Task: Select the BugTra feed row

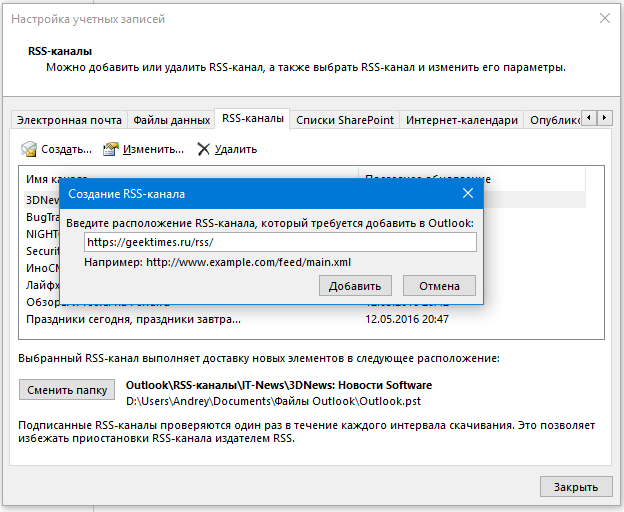Action: tap(42, 217)
